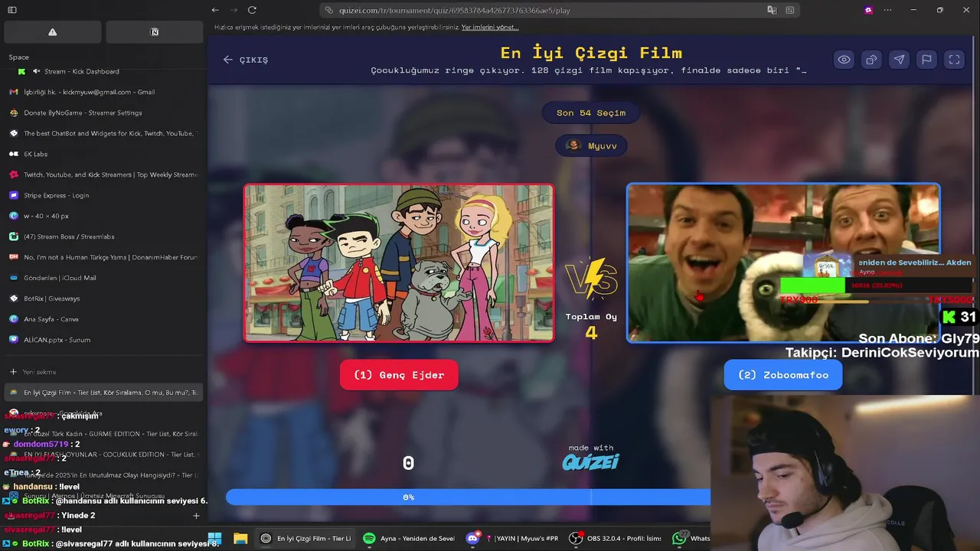This screenshot has height=551, width=980.
Task: Open the best ChatBot and Widgets tab
Action: pyautogui.click(x=103, y=133)
